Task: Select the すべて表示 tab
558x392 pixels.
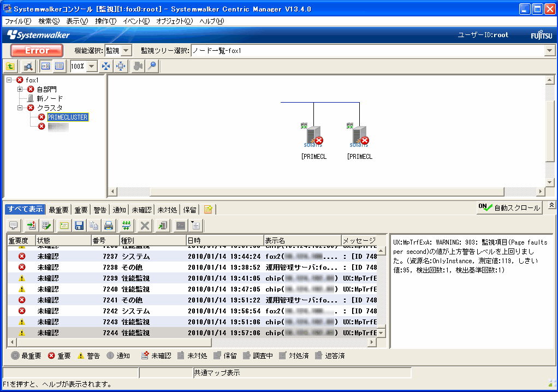Action: pyautogui.click(x=25, y=209)
